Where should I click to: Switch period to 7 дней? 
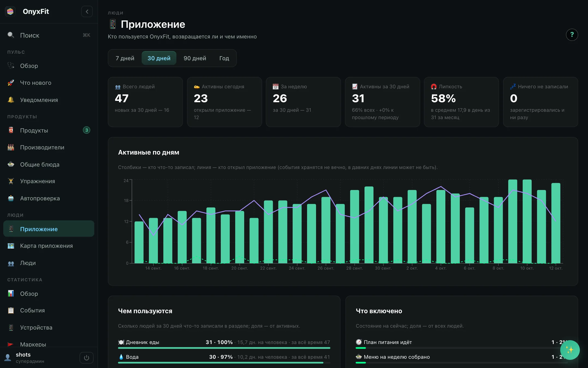pyautogui.click(x=125, y=58)
